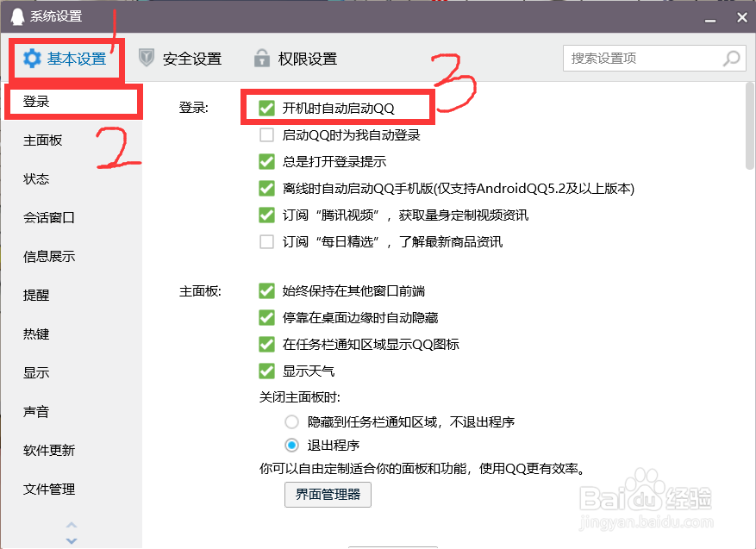Click the 登录: section label

point(193,108)
